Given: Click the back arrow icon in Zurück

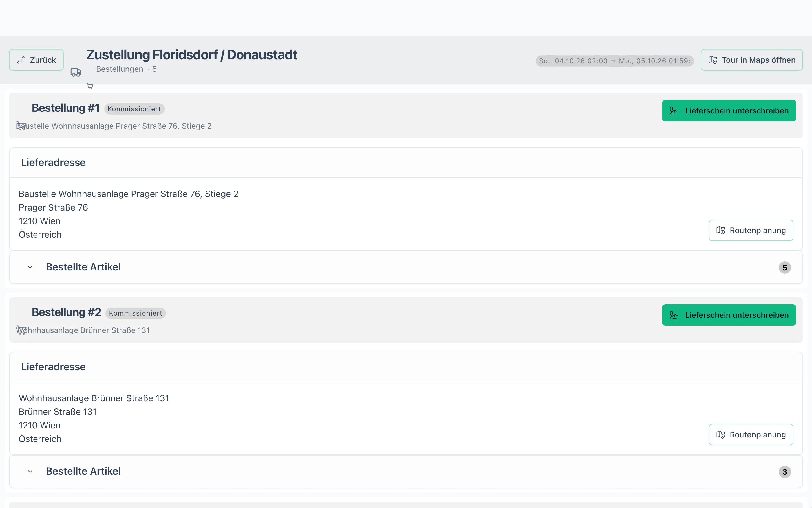Looking at the screenshot, I should 21,60.
